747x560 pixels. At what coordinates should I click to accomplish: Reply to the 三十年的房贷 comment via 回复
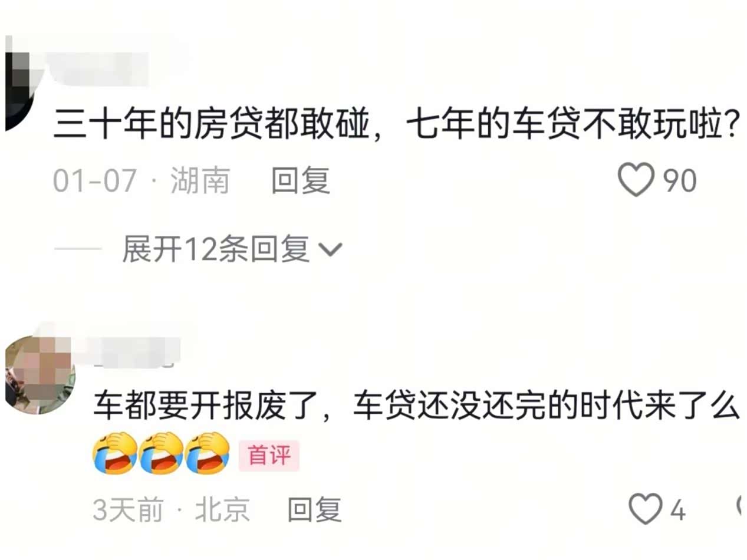pyautogui.click(x=301, y=180)
